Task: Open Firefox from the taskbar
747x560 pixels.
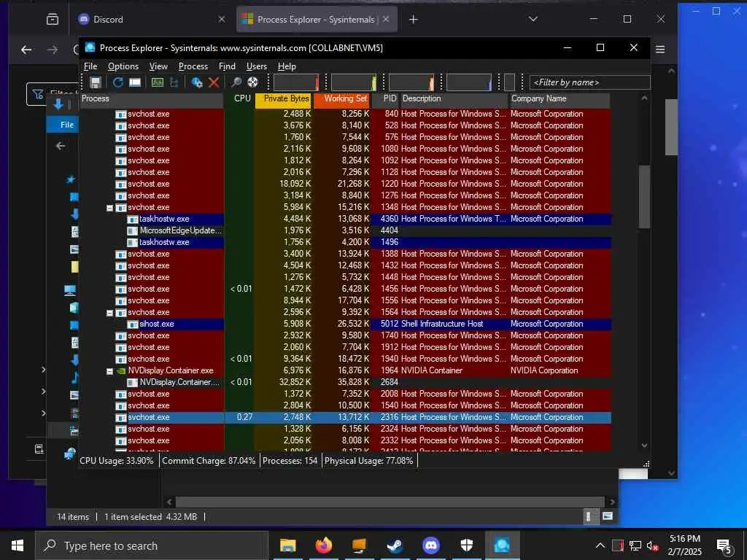Action: [x=323, y=545]
